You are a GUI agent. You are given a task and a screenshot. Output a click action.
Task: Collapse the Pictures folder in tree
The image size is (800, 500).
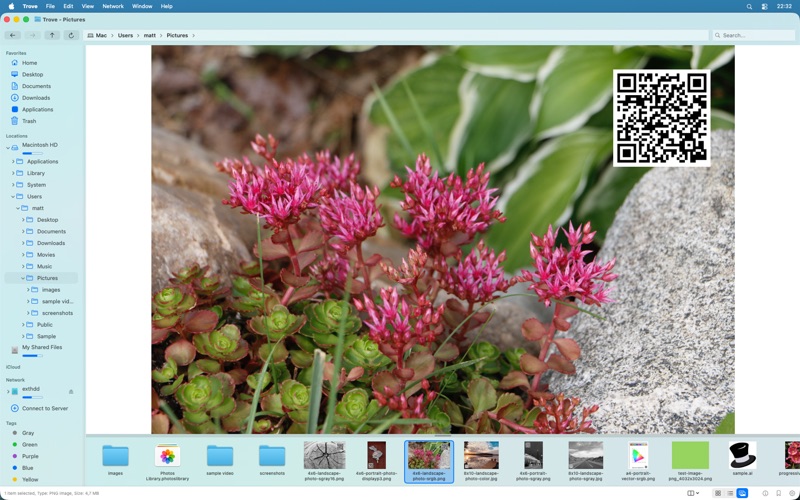pyautogui.click(x=23, y=278)
